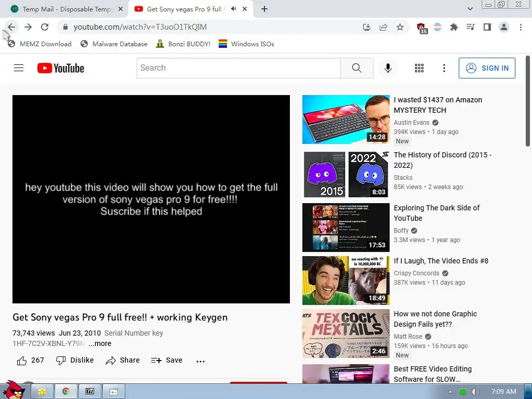The height and width of the screenshot is (399, 532).
Task: Open the Windows ISOs bookmark
Action: [x=246, y=44]
